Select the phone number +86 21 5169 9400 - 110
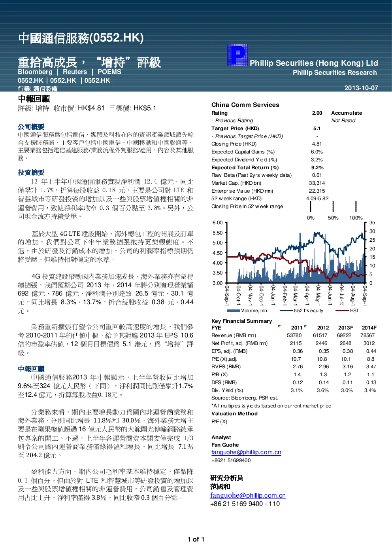Viewport: 392px width, 555px height. (245, 504)
